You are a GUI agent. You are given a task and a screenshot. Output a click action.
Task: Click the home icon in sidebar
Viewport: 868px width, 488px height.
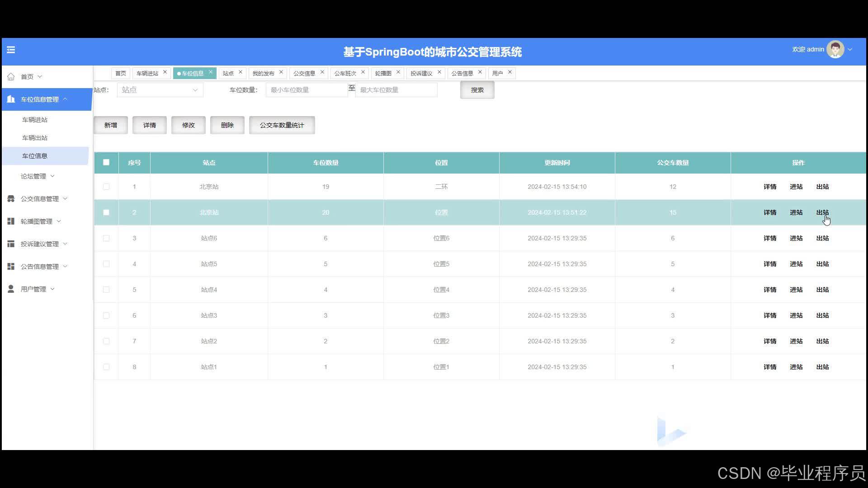pyautogui.click(x=11, y=77)
